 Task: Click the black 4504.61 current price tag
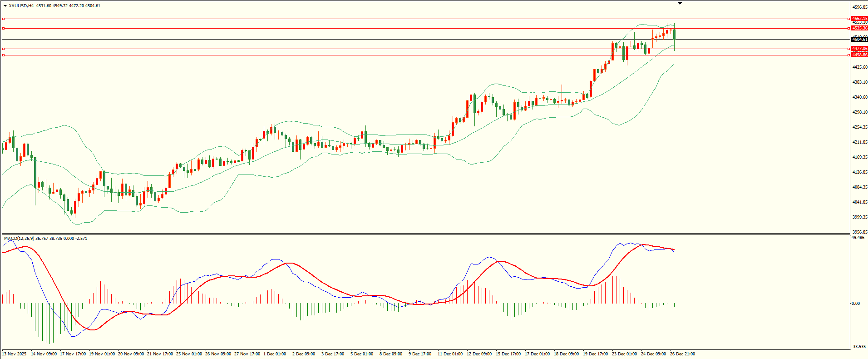(859, 40)
